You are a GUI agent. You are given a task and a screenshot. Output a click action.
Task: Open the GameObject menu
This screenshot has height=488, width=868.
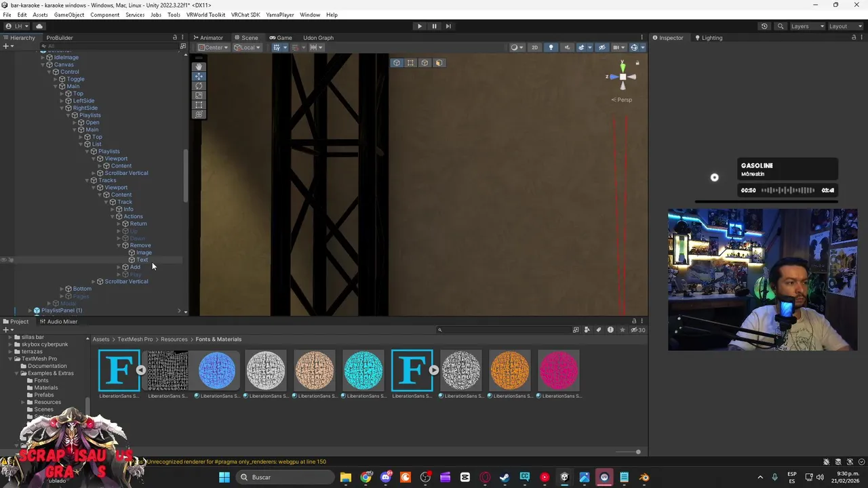tap(69, 15)
